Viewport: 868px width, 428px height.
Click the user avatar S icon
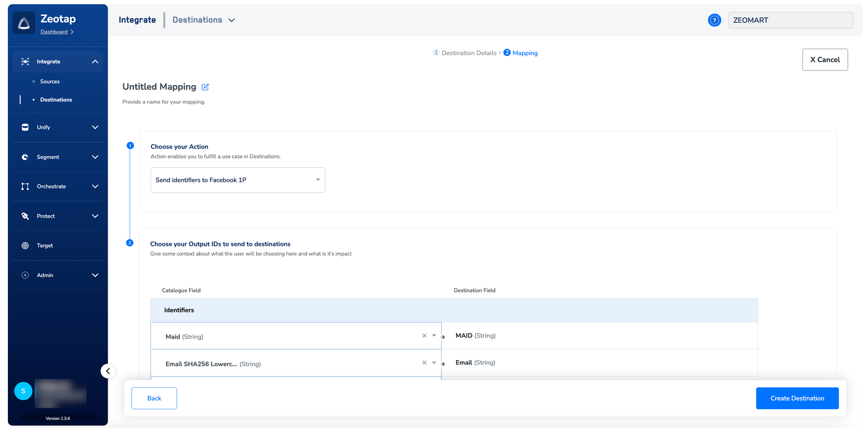(x=23, y=391)
